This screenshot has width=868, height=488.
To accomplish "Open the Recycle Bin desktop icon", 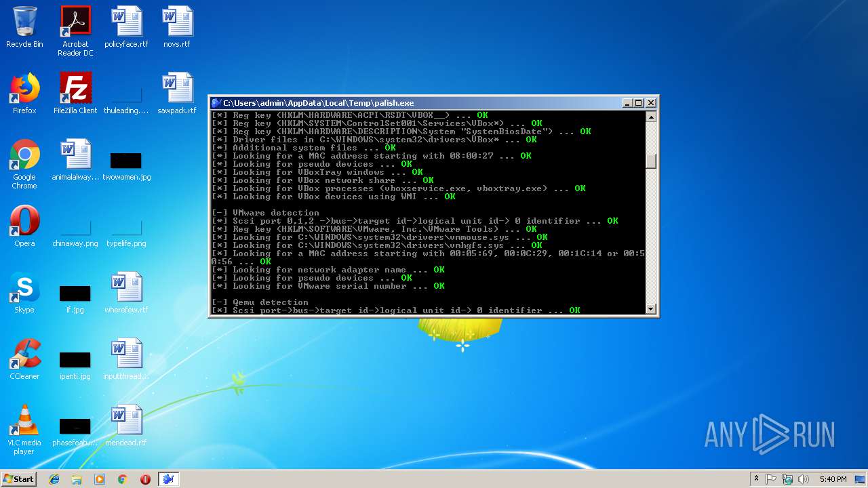I will (24, 27).
